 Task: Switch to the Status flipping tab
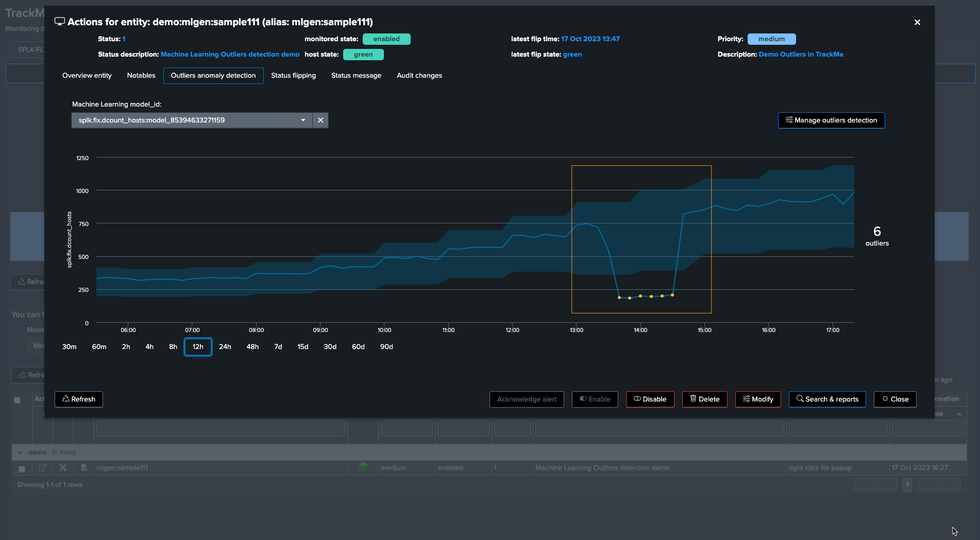coord(293,75)
